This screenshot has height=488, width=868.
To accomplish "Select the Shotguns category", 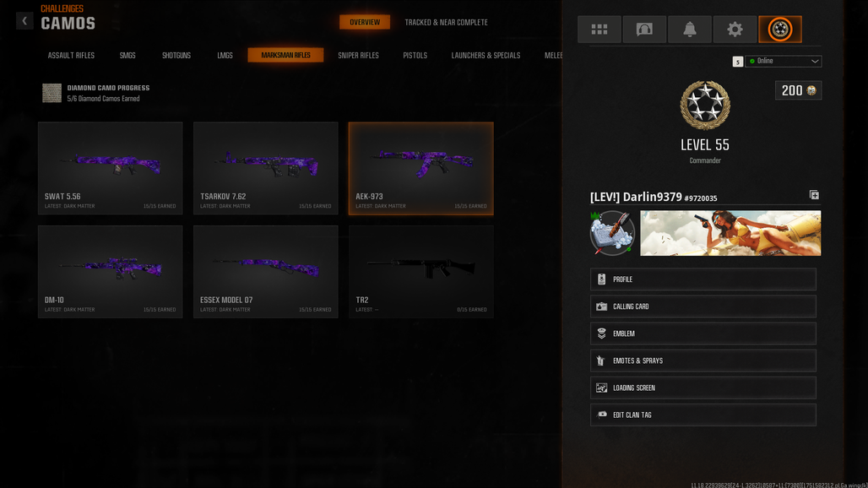I will [176, 56].
